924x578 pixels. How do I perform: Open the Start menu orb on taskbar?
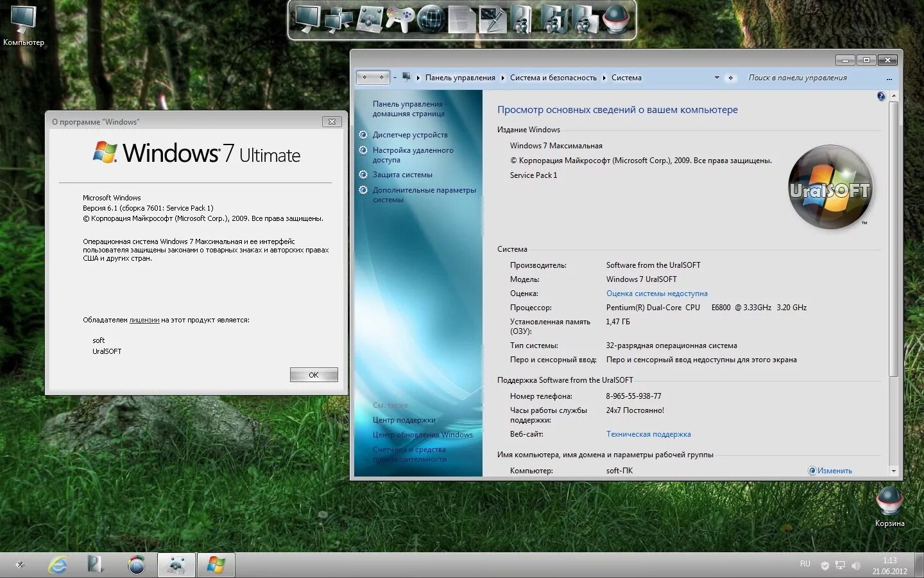click(x=20, y=565)
